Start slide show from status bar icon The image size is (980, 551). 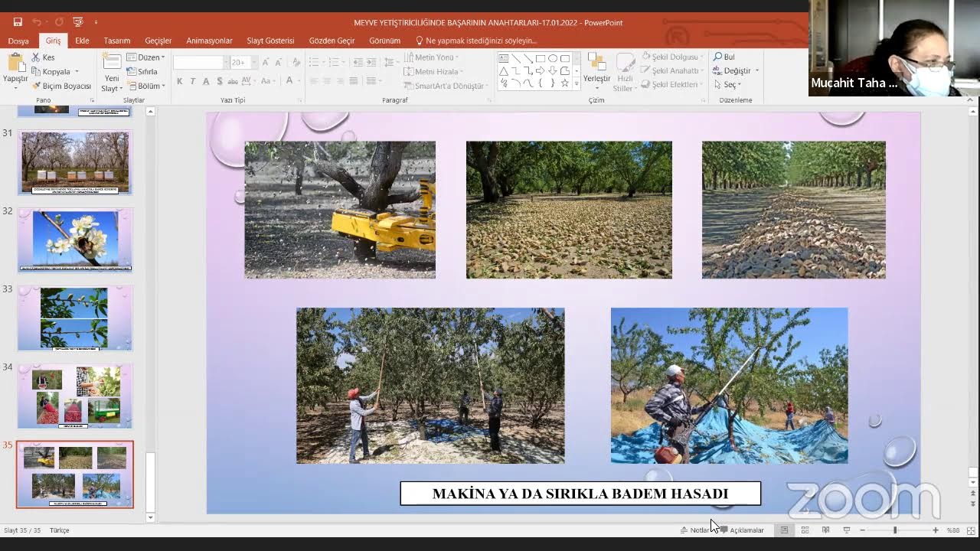click(846, 530)
